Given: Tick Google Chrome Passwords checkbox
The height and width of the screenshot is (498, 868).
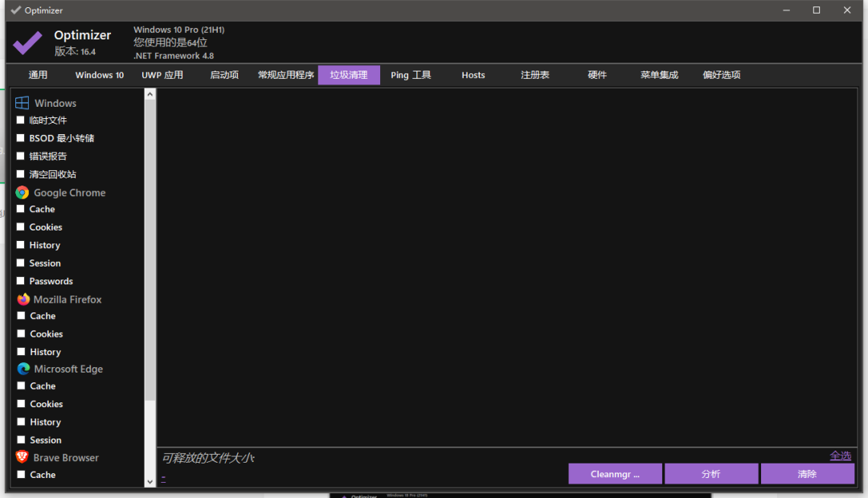Looking at the screenshot, I should point(20,280).
